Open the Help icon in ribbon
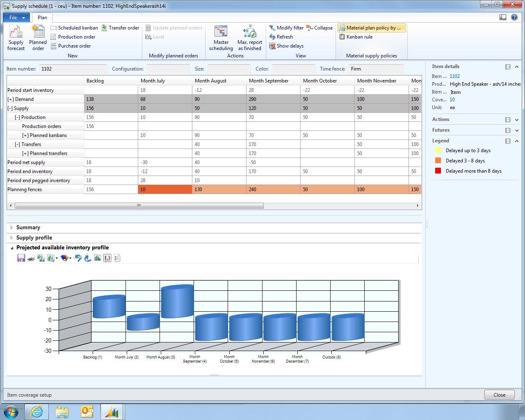The height and width of the screenshot is (420, 525). [x=514, y=17]
